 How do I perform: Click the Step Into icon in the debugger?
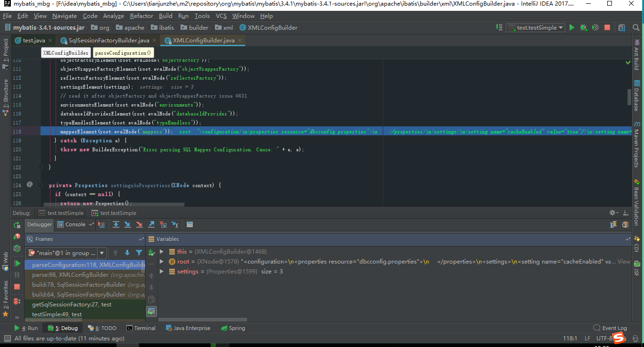(x=127, y=224)
